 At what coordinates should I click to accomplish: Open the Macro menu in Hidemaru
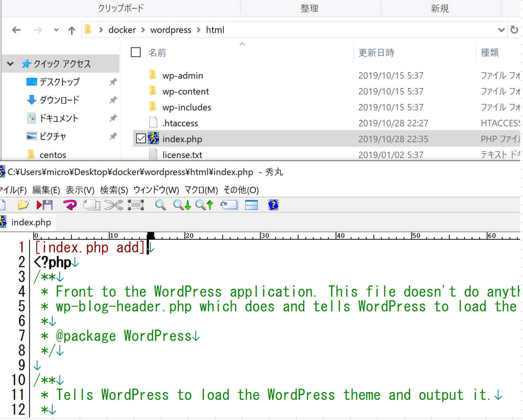point(201,190)
